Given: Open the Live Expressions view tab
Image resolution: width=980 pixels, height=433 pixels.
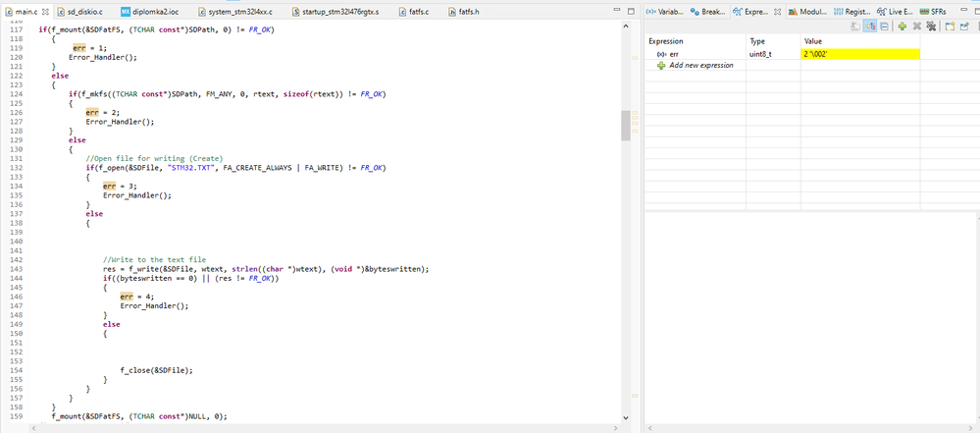Looking at the screenshot, I should 895,12.
